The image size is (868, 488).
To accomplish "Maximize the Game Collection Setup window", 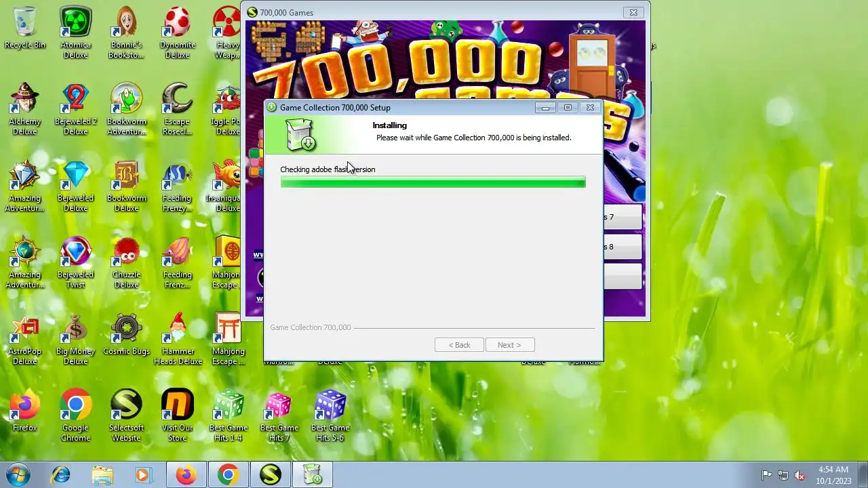I will tap(568, 107).
